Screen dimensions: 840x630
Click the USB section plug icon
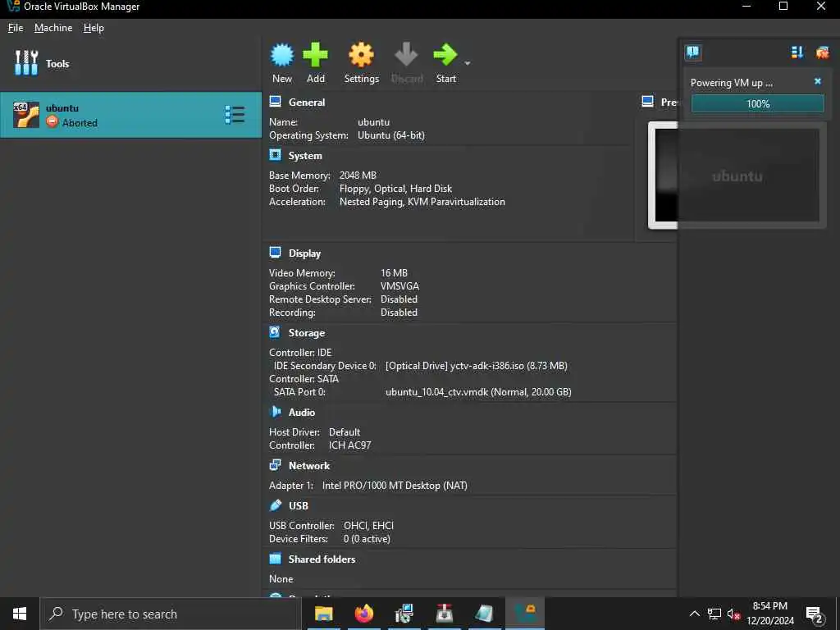[x=276, y=505]
